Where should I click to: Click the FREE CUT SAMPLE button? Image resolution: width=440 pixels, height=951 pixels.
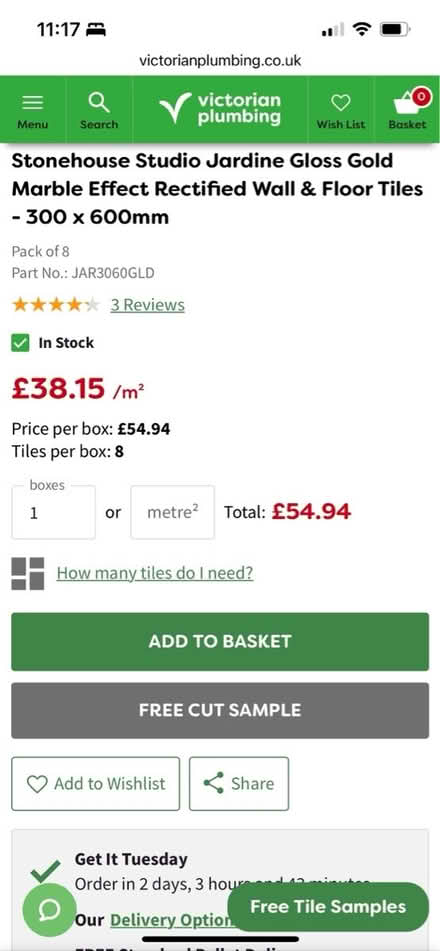click(220, 710)
